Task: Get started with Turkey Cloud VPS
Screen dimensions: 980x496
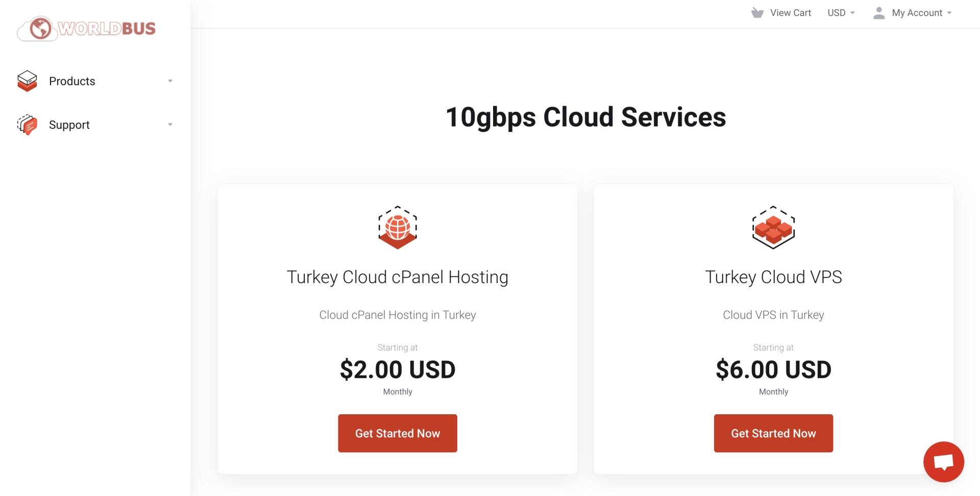Action: (x=773, y=433)
